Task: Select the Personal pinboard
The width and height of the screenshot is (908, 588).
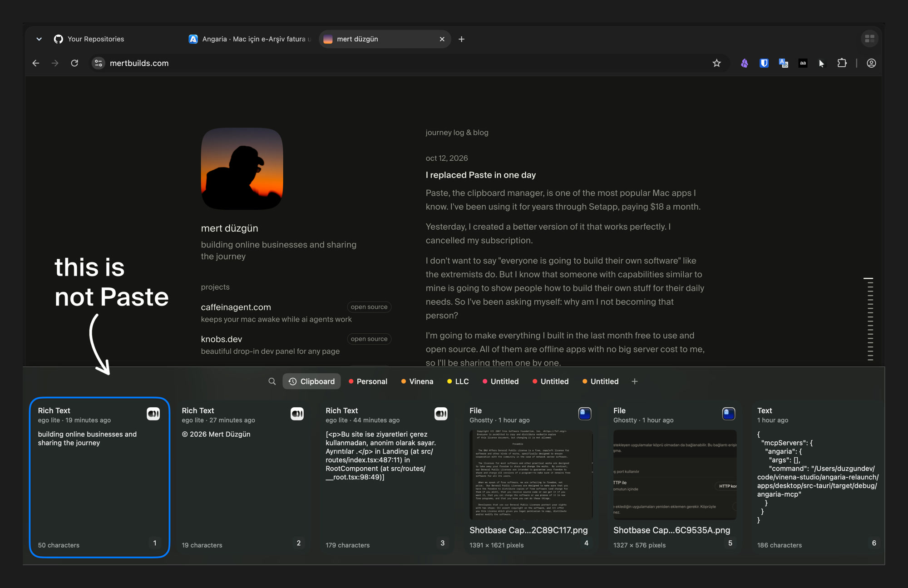Action: pos(368,381)
